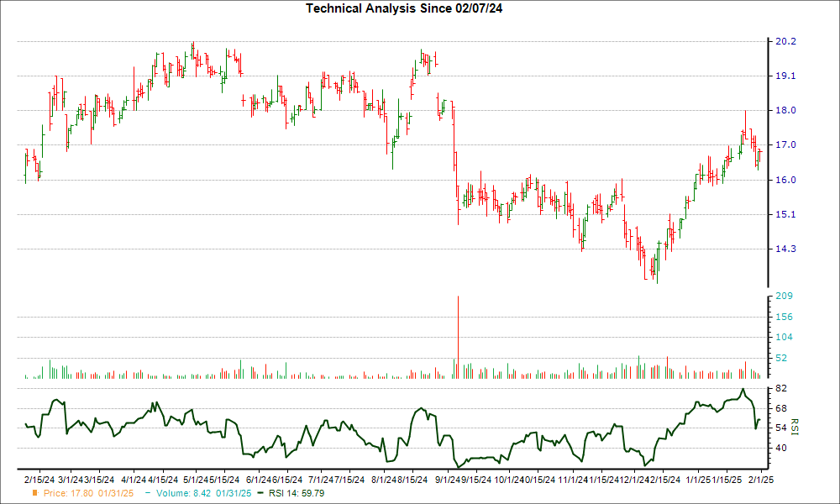Select the 5/1/24 date label
Image resolution: width=840 pixels, height=504 pixels.
[196, 480]
